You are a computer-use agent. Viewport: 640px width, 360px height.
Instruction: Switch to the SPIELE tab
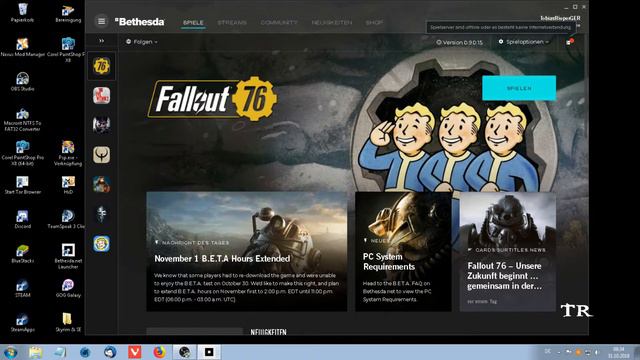193,22
